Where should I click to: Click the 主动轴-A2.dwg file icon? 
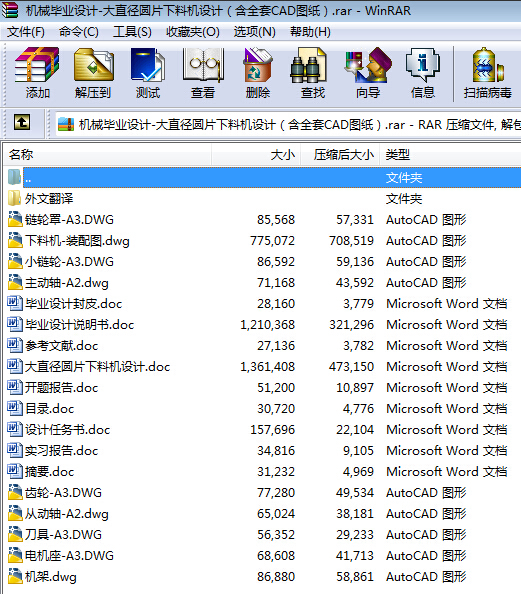[15, 282]
